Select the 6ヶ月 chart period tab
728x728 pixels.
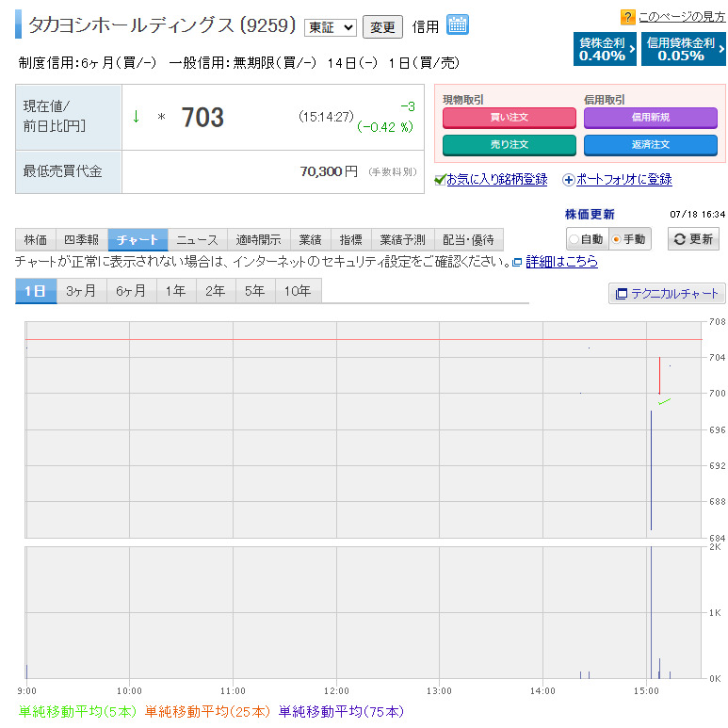pyautogui.click(x=132, y=291)
